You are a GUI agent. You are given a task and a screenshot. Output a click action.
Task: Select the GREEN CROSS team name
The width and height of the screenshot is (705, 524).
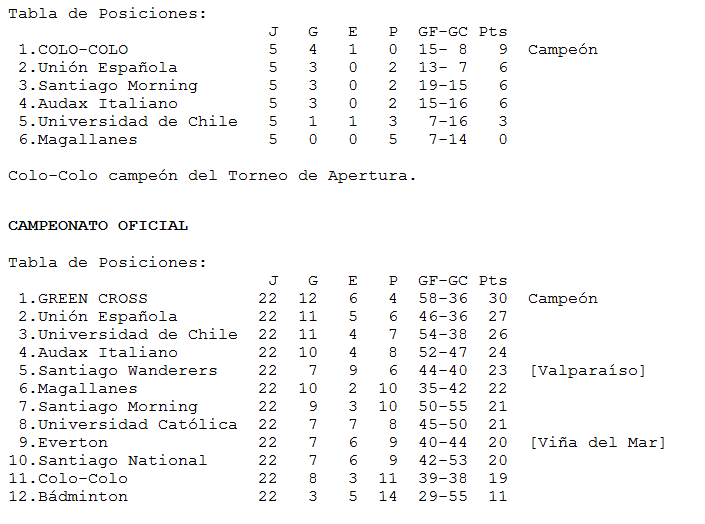pos(93,299)
